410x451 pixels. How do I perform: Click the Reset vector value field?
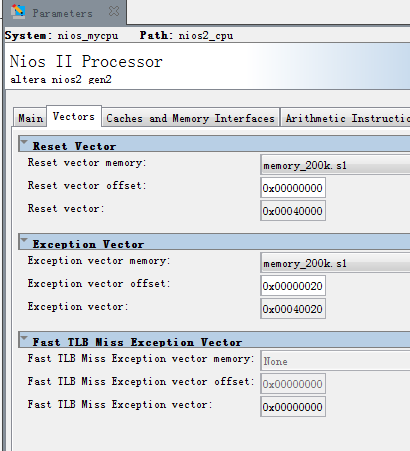click(293, 211)
